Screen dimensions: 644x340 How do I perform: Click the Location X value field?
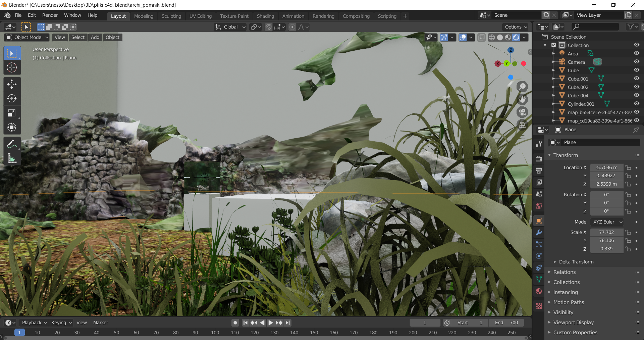(x=606, y=167)
